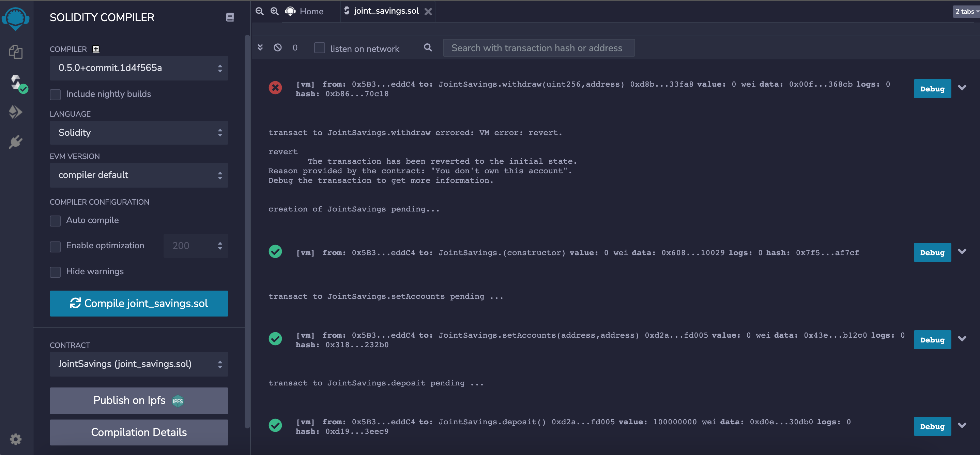This screenshot has width=980, height=455.
Task: Open the Settings gear icon
Action: click(x=16, y=439)
